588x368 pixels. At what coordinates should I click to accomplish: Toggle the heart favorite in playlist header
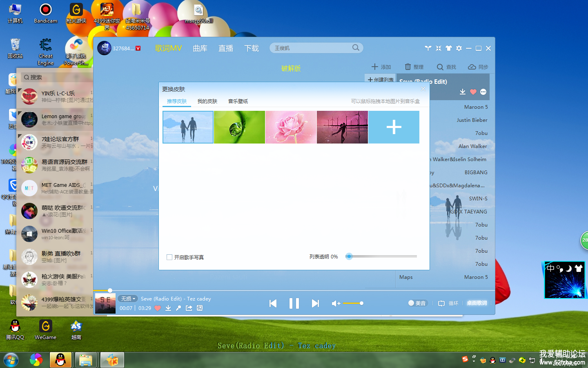(x=473, y=92)
